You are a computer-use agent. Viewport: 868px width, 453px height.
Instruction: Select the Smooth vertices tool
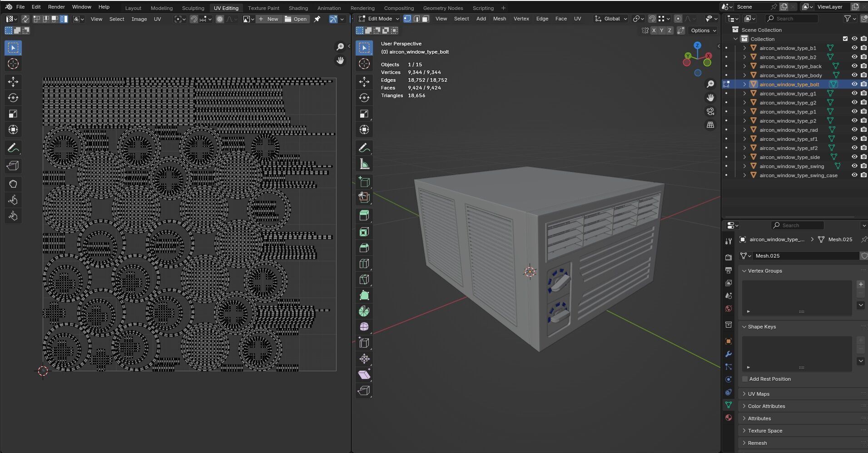click(364, 327)
